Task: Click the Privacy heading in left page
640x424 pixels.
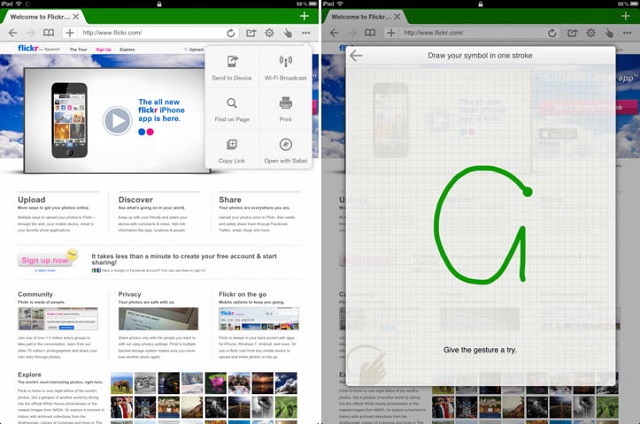Action: [x=129, y=294]
